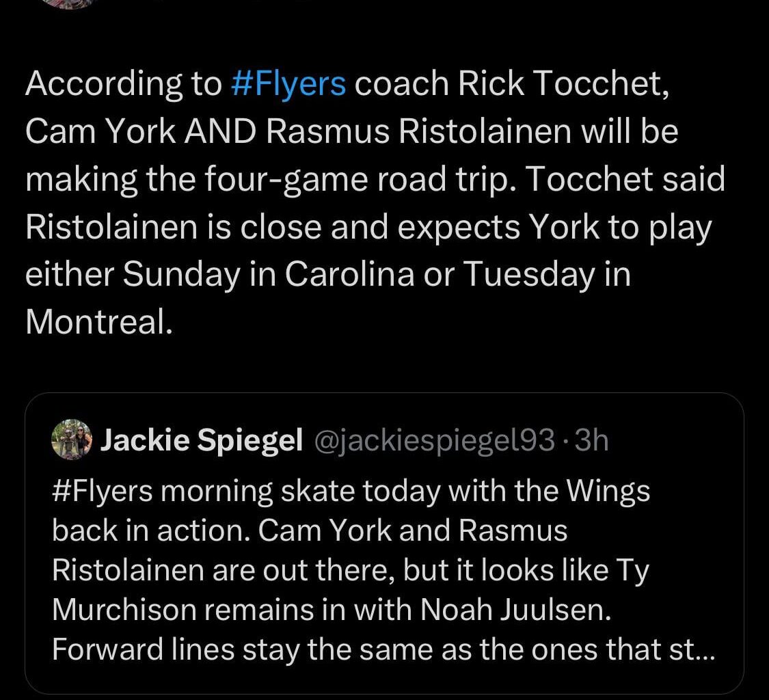The width and height of the screenshot is (769, 700).
Task: Click the 3h timestamp on the quoted tweet
Action: point(592,441)
